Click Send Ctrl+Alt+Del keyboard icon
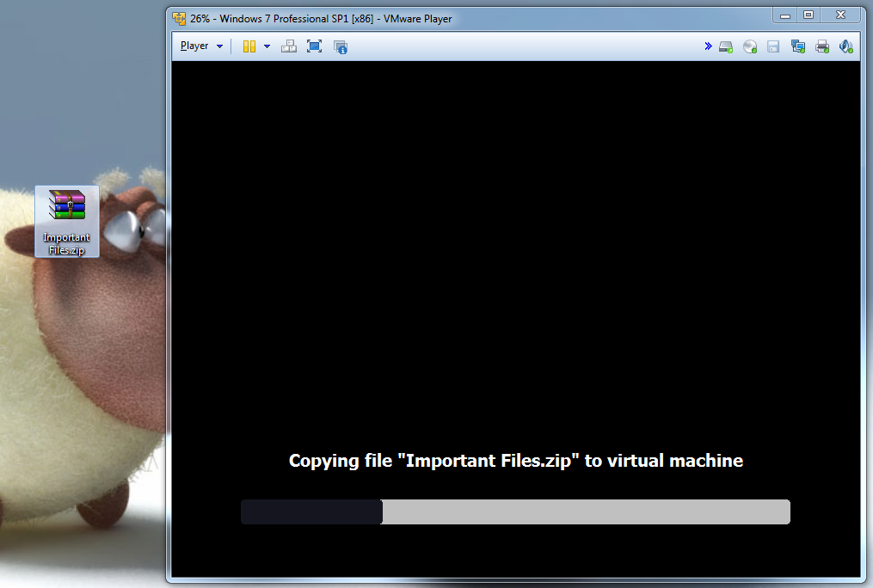The image size is (873, 588). (289, 46)
